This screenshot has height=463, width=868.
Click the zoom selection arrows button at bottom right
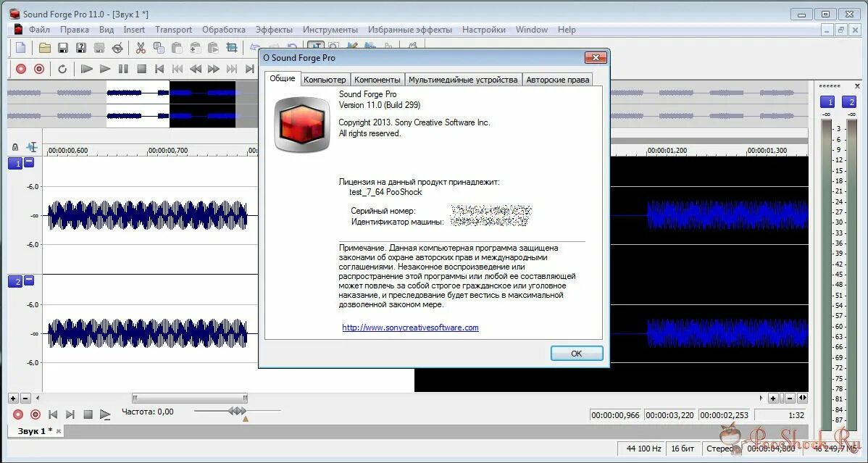(x=803, y=399)
